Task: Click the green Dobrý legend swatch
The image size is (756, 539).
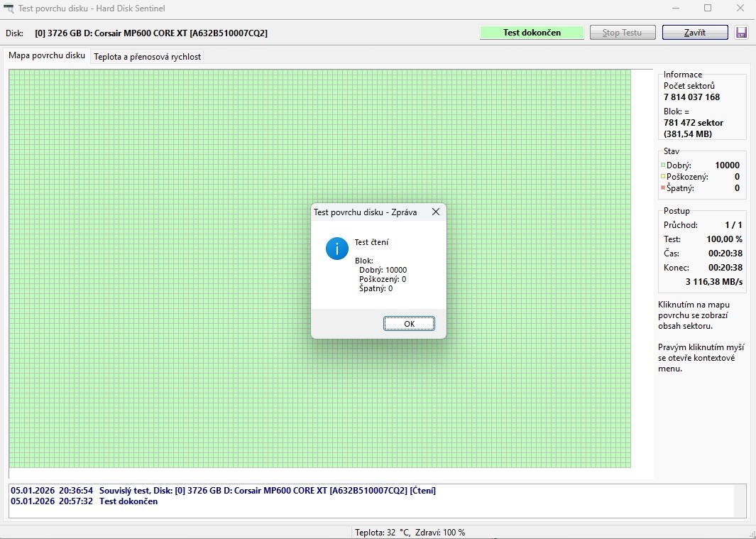Action: coord(663,165)
